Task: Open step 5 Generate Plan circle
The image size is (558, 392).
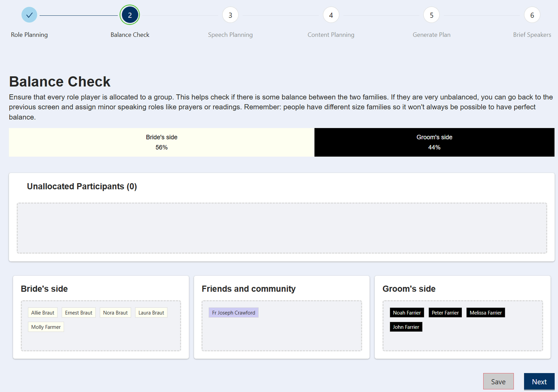Action: click(x=432, y=15)
